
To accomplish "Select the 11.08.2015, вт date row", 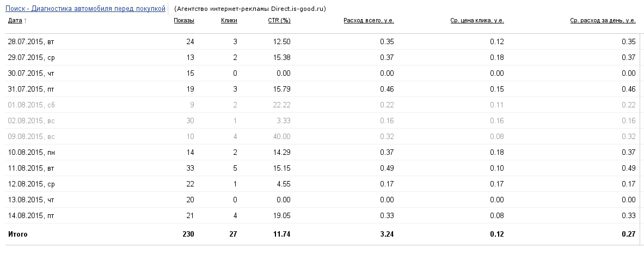I will (322, 168).
